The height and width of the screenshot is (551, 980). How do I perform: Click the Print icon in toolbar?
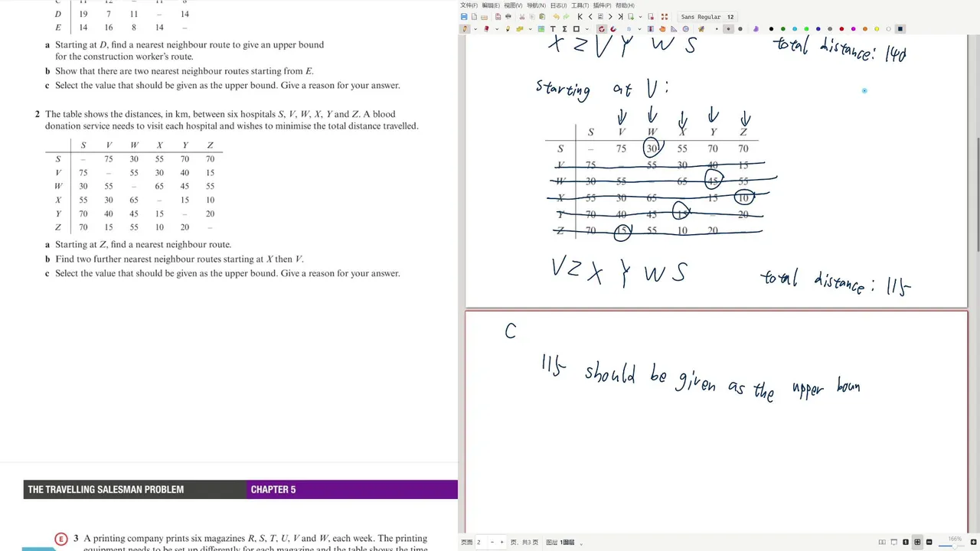pos(507,17)
